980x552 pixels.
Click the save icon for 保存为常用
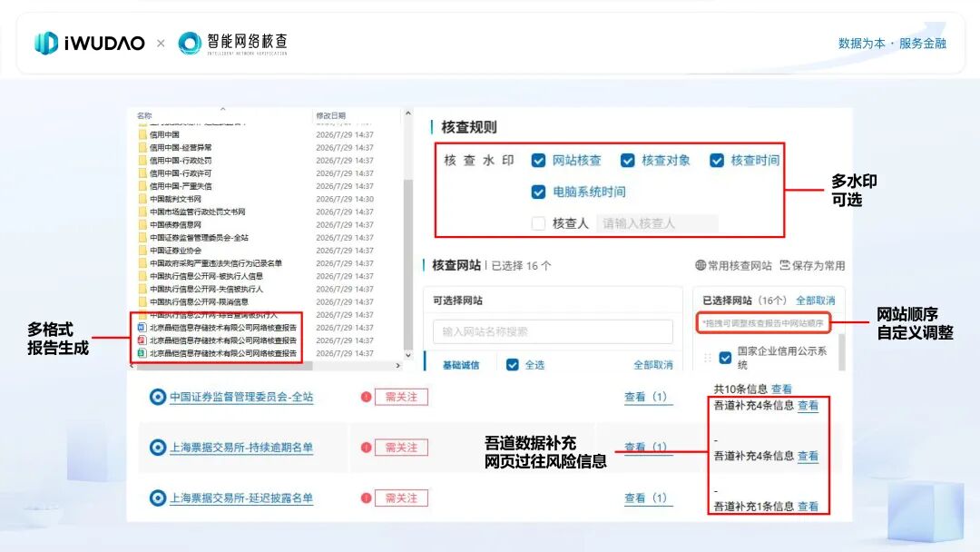[785, 265]
